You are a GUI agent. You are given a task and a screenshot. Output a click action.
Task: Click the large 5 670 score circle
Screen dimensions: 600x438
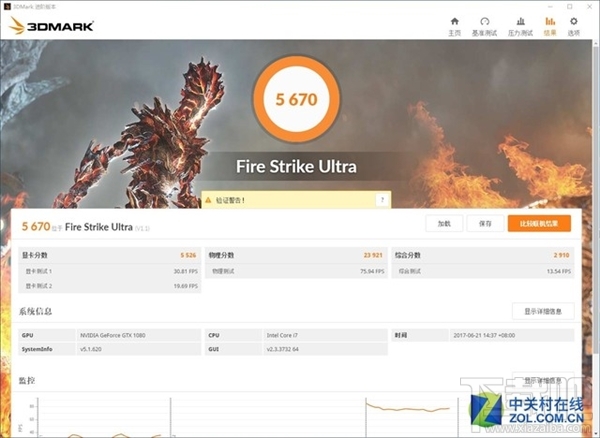coord(297,99)
